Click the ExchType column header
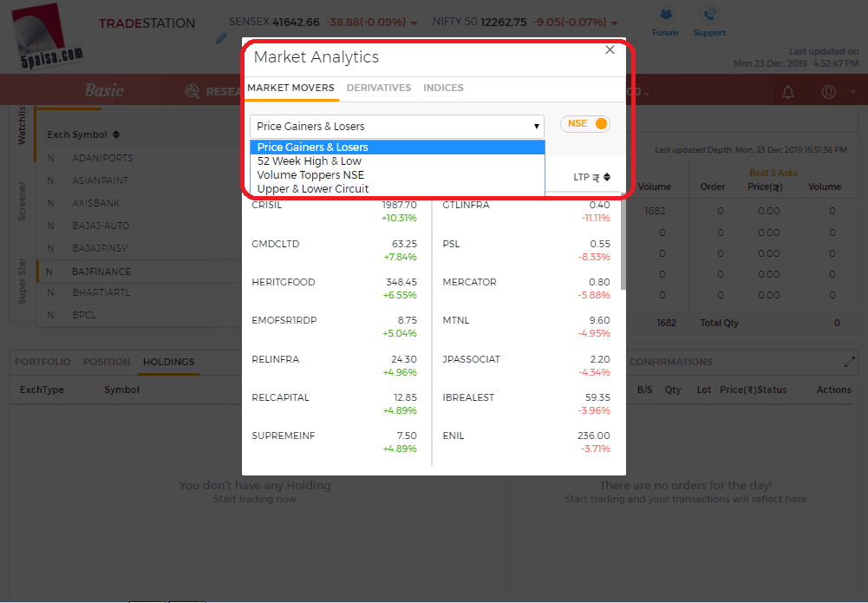Viewport: 868px width, 603px height. pyautogui.click(x=42, y=390)
